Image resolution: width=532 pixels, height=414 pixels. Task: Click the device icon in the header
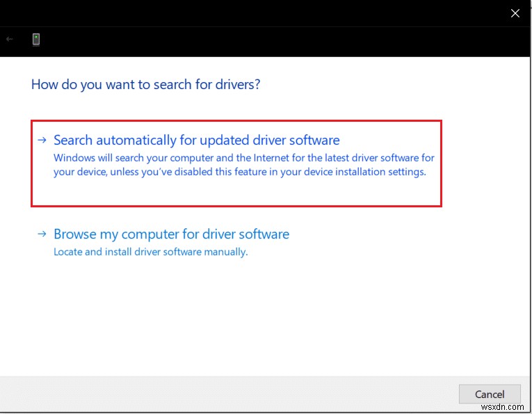(36, 40)
